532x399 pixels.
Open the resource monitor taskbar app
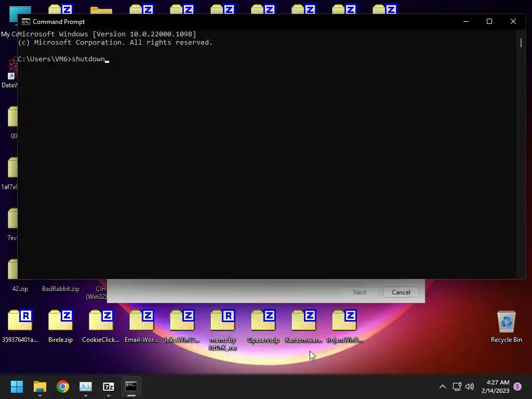tap(86, 387)
